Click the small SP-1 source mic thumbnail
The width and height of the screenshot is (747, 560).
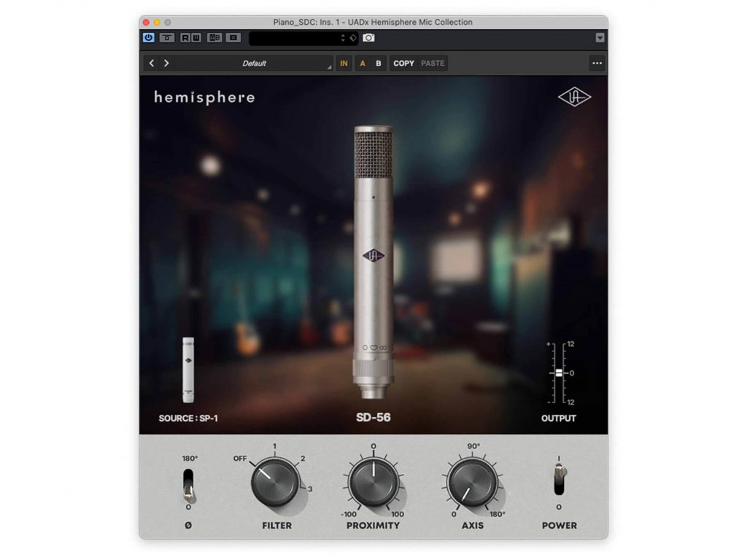coord(188,370)
